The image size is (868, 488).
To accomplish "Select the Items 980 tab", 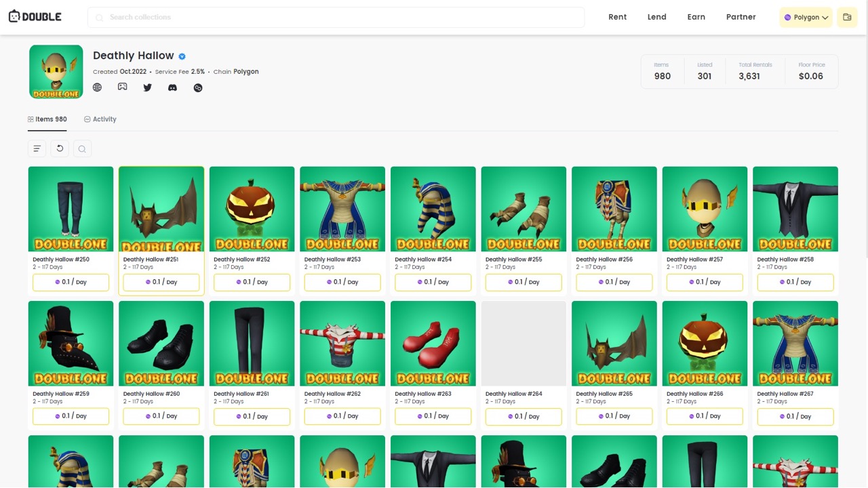I will click(x=47, y=119).
